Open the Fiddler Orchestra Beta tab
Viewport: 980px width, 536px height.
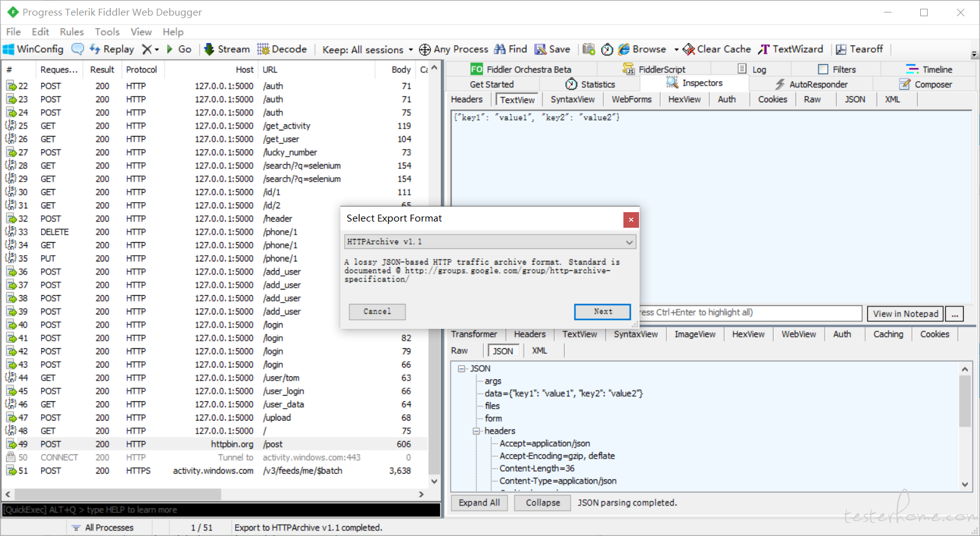click(522, 69)
